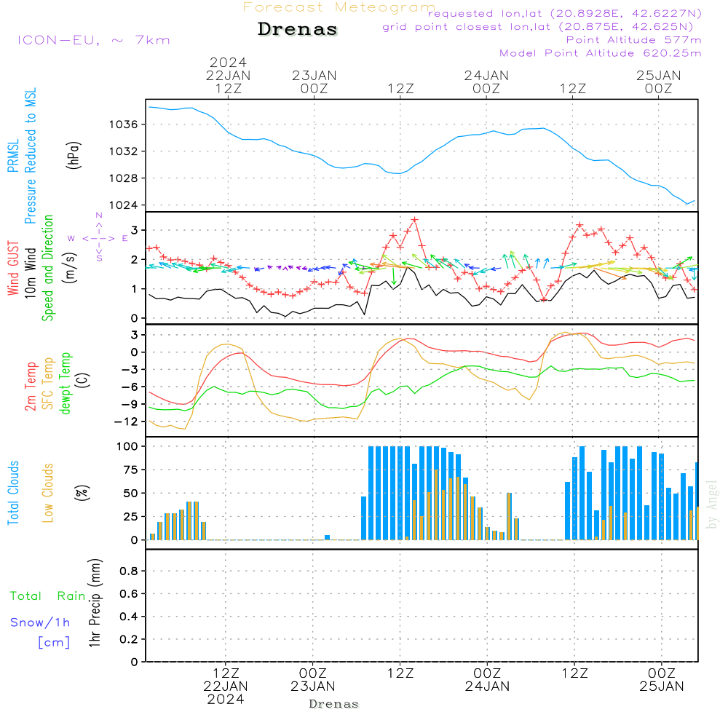Click the 1024 pressure axis value
728x728 pixels.
[123, 205]
